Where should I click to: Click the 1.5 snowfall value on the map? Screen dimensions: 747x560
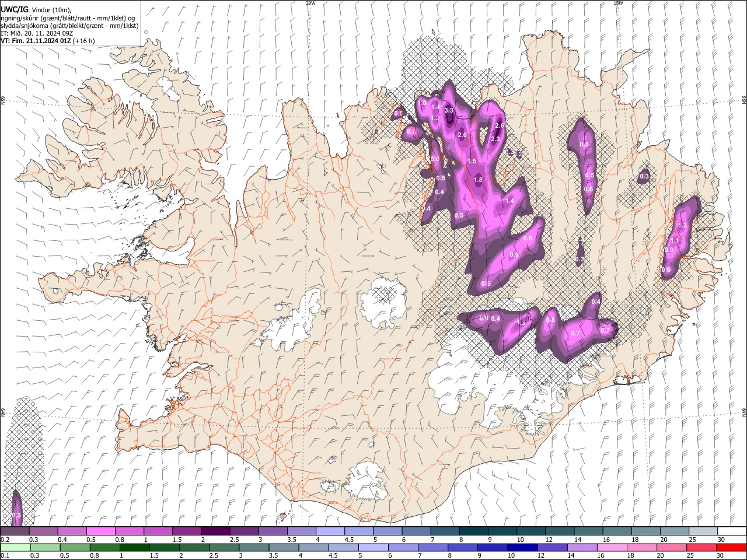pyautogui.click(x=472, y=161)
